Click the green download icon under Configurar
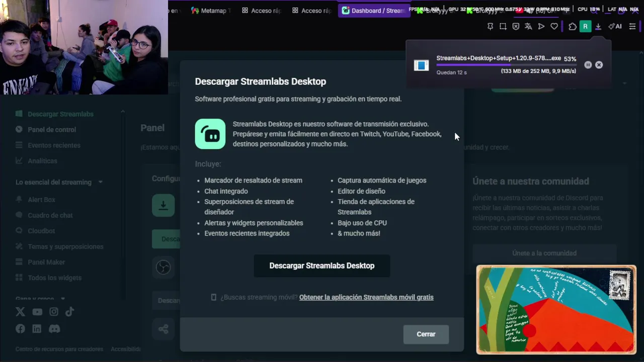This screenshot has height=362, width=644. [163, 206]
